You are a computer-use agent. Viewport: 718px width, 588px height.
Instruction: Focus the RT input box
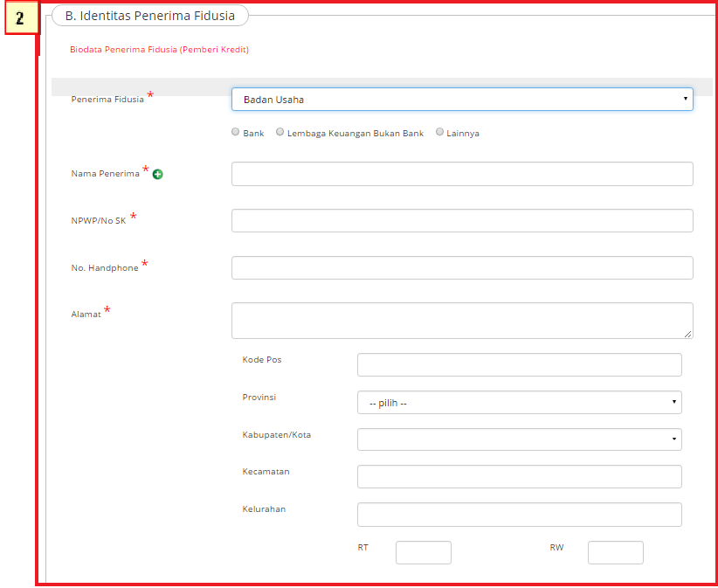pyautogui.click(x=423, y=553)
